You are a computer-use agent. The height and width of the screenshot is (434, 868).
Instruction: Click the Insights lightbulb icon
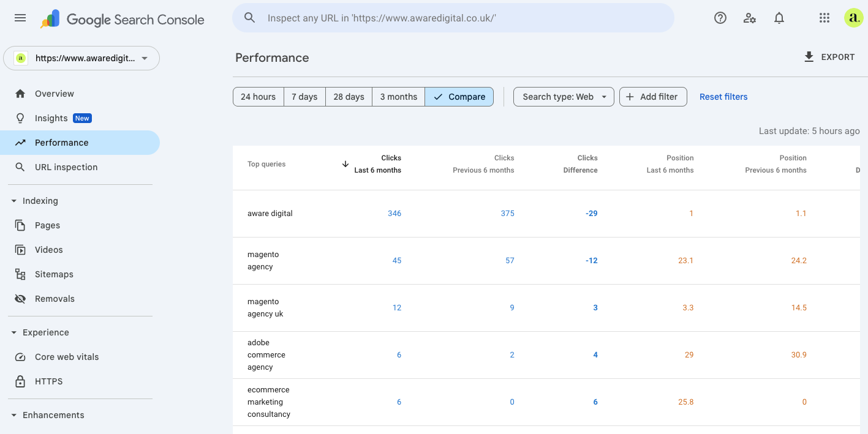[x=20, y=118]
